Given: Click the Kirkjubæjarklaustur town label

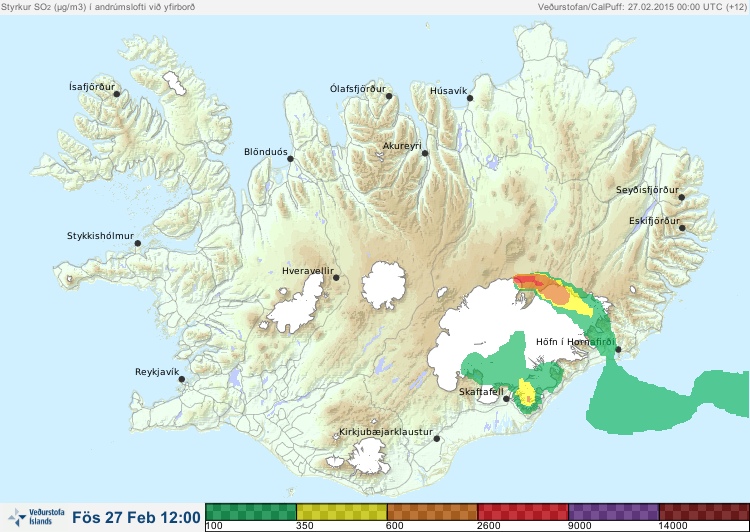Looking at the screenshot, I should (386, 432).
